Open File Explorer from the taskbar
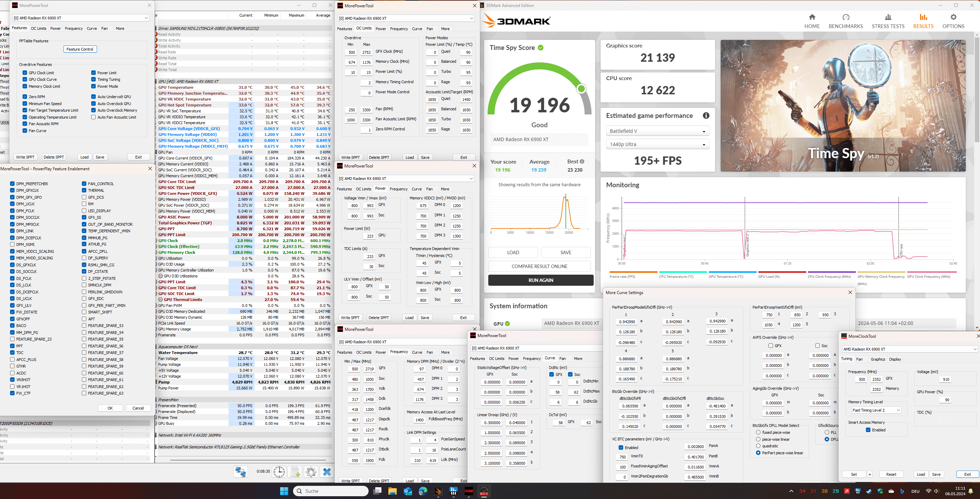980x499 pixels. (x=393, y=491)
